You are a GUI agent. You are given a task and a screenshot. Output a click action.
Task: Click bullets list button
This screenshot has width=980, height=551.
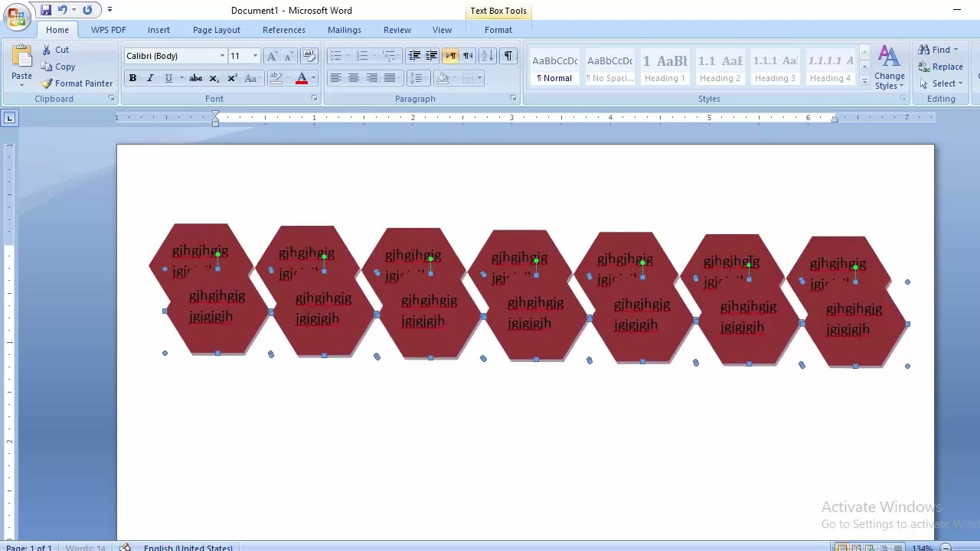click(335, 56)
